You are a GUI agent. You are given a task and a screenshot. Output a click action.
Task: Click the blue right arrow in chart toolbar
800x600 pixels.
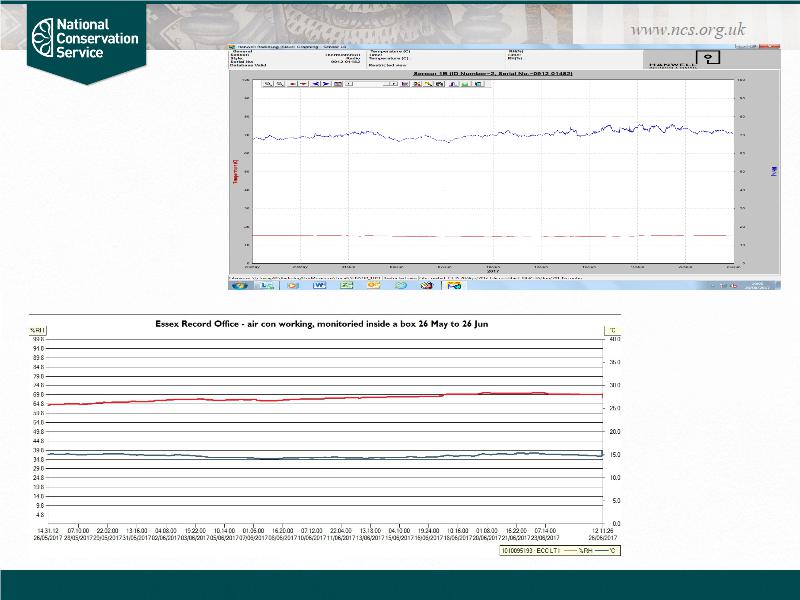click(x=327, y=85)
